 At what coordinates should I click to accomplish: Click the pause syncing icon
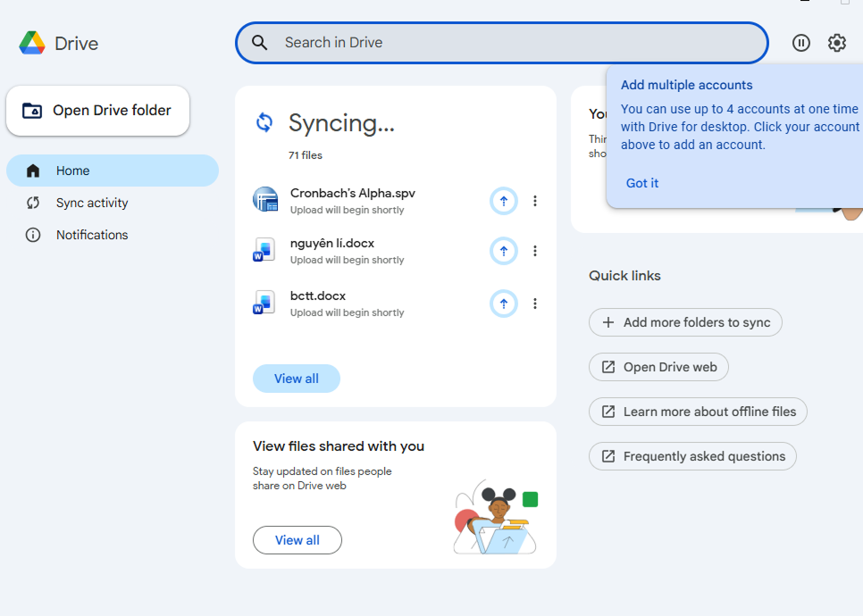coord(801,43)
